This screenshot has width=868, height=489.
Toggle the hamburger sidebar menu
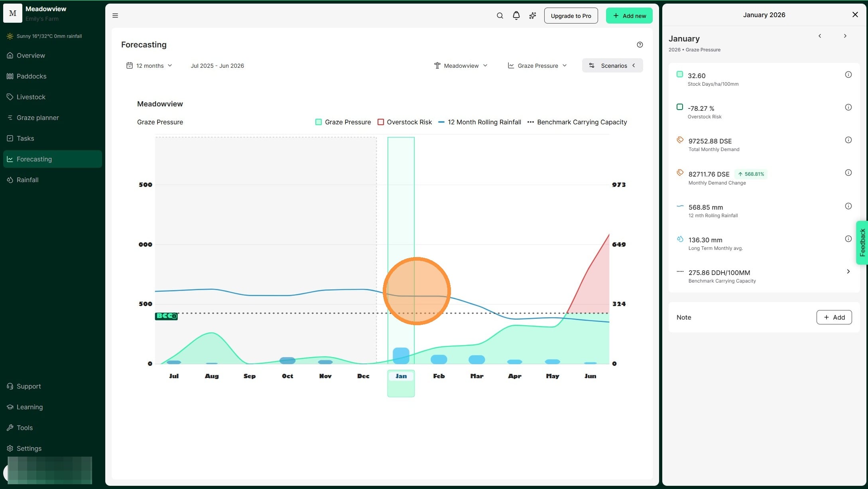(115, 16)
